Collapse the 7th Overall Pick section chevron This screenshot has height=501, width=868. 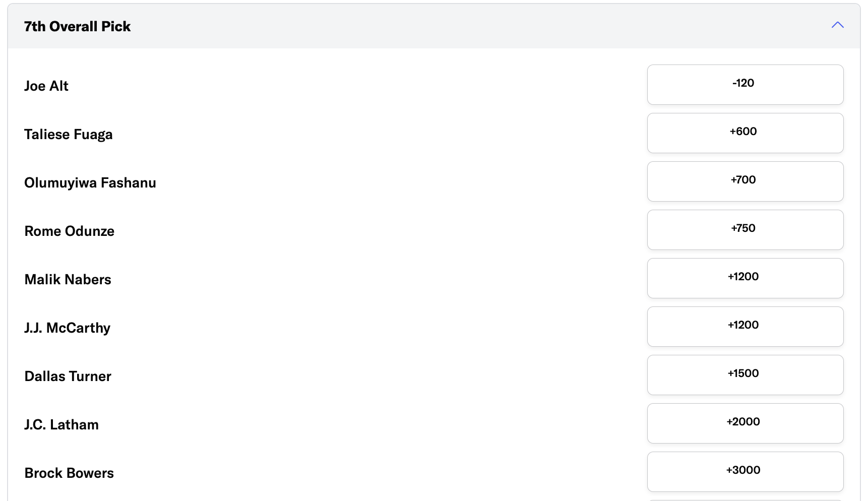(837, 25)
